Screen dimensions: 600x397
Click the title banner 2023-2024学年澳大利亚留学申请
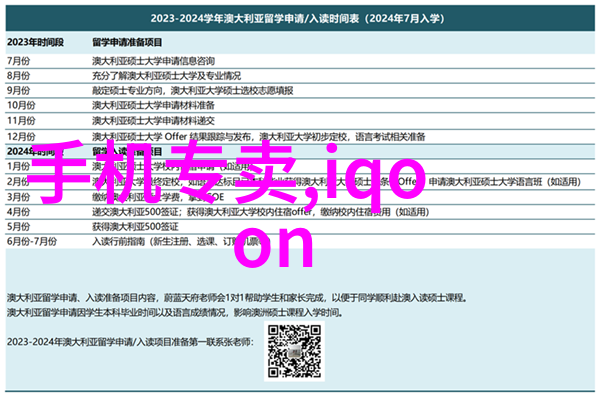[300, 18]
